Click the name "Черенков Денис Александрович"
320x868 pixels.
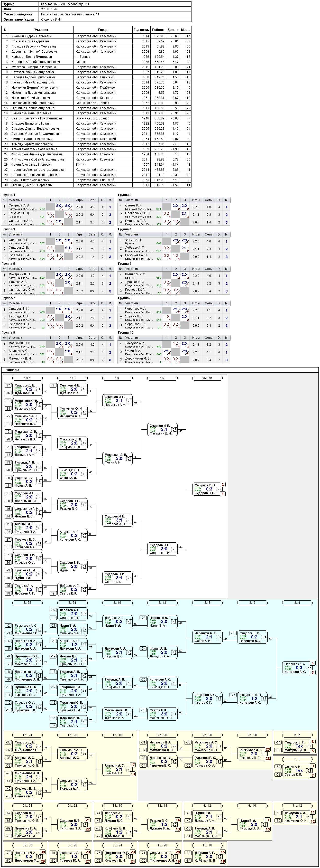click(35, 175)
